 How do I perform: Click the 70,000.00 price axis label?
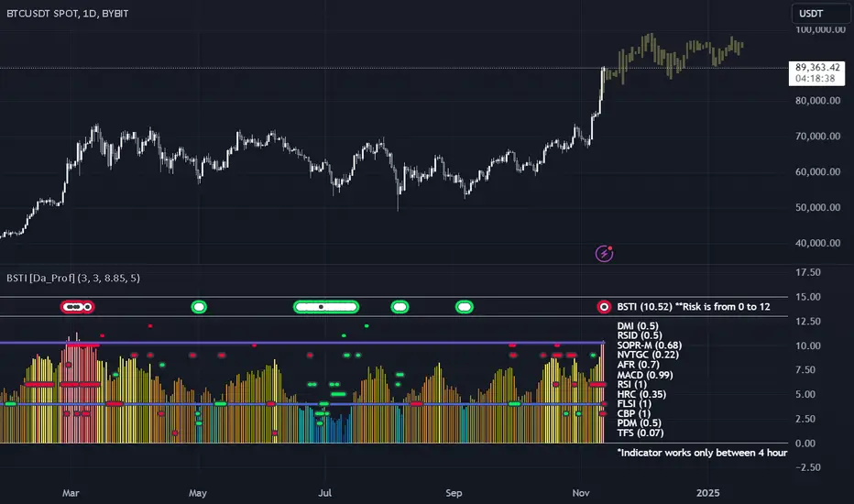click(x=817, y=137)
